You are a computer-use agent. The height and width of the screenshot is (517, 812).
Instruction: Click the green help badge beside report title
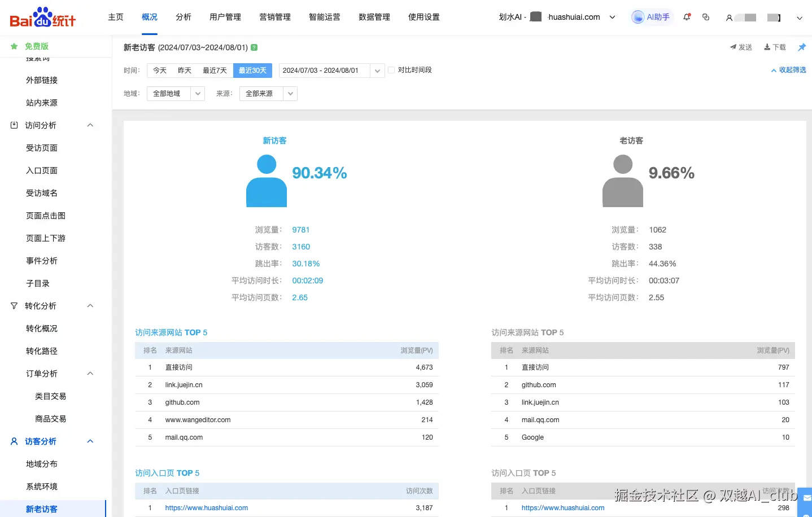[254, 47]
